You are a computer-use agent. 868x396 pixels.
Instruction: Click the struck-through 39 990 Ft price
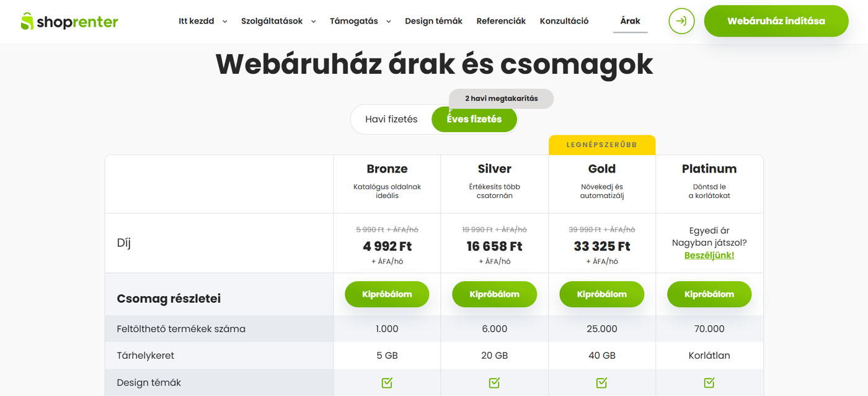(601, 230)
